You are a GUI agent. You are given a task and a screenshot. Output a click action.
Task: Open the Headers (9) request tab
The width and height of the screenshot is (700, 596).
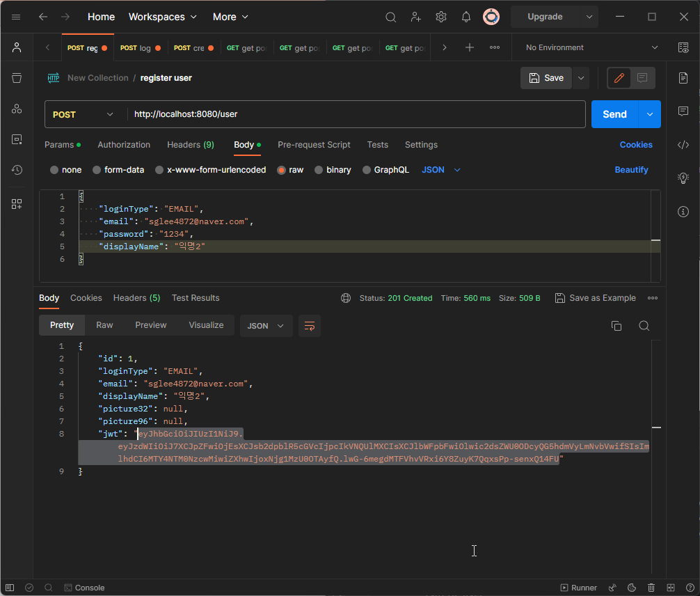(191, 145)
